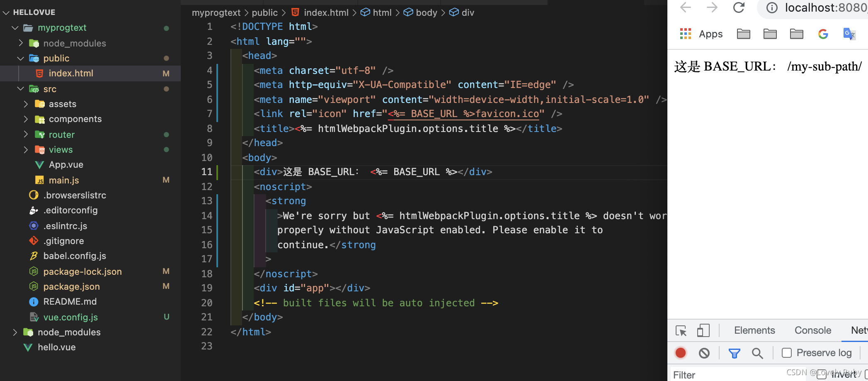Screen dimensions: 868x381
Task: Expand the router folder
Action: (x=26, y=134)
